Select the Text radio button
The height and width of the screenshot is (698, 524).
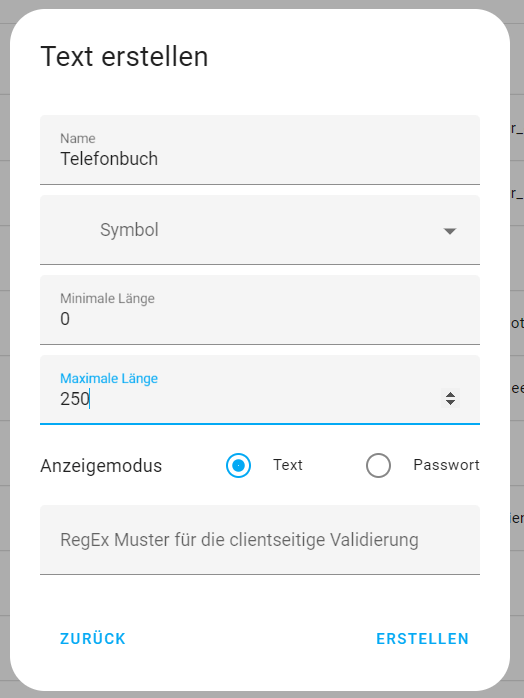pyautogui.click(x=238, y=466)
